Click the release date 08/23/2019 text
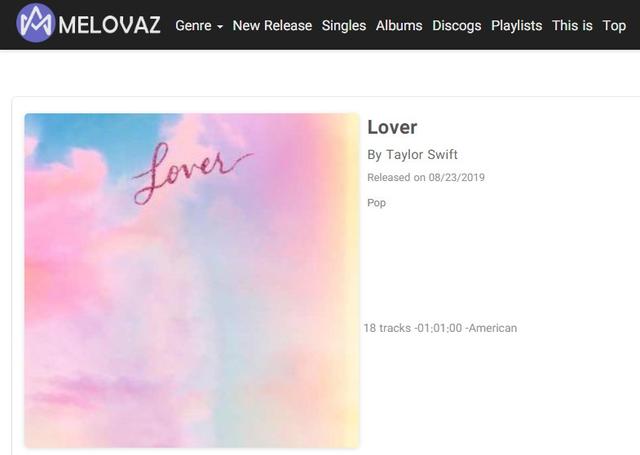The width and height of the screenshot is (640, 455). pyautogui.click(x=456, y=178)
